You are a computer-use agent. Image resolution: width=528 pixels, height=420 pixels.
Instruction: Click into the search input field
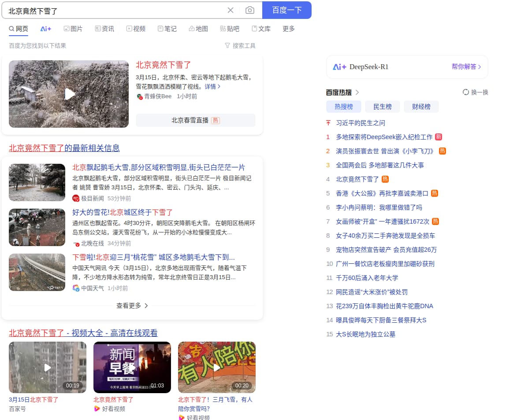coord(115,11)
